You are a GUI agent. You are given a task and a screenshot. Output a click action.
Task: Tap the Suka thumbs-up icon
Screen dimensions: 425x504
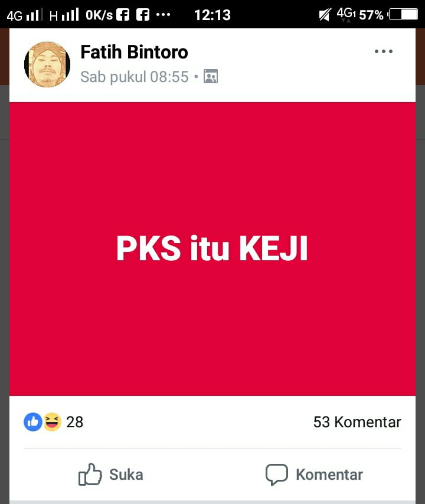pos(90,474)
